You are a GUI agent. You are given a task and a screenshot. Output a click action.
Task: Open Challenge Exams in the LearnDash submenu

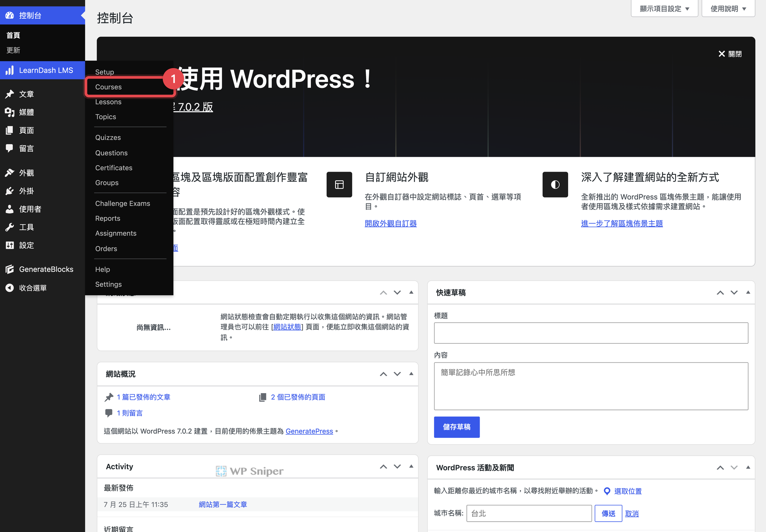(122, 204)
